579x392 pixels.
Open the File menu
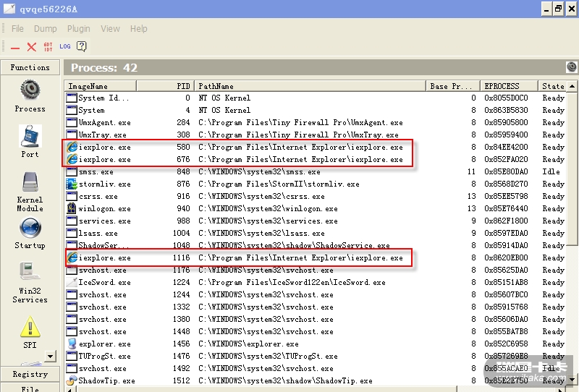click(x=17, y=28)
